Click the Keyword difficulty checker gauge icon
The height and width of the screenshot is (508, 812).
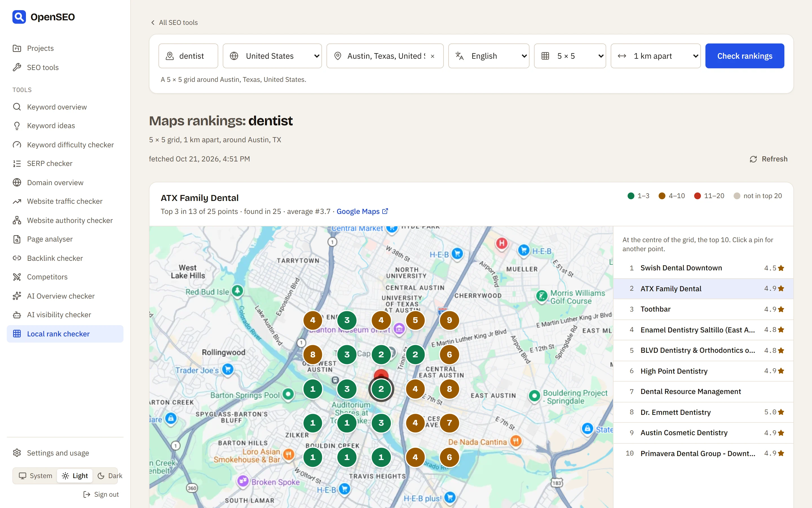(x=17, y=145)
